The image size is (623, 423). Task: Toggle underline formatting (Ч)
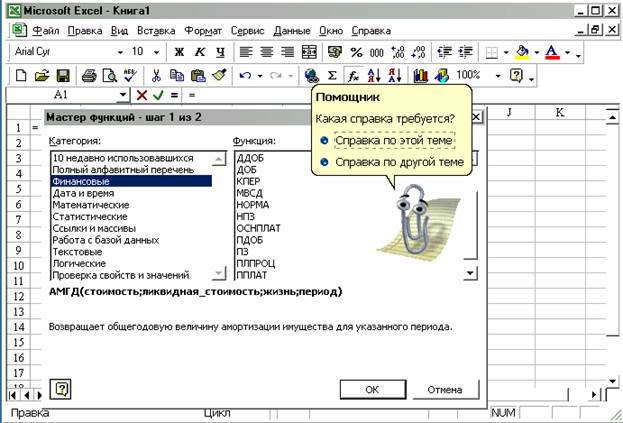click(x=220, y=52)
